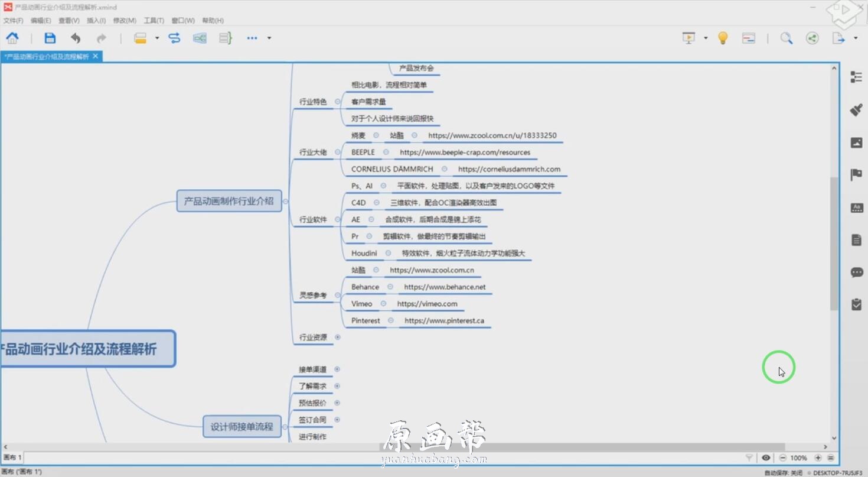Zoom in using the plus button
Image resolution: width=868 pixels, height=477 pixels.
818,457
